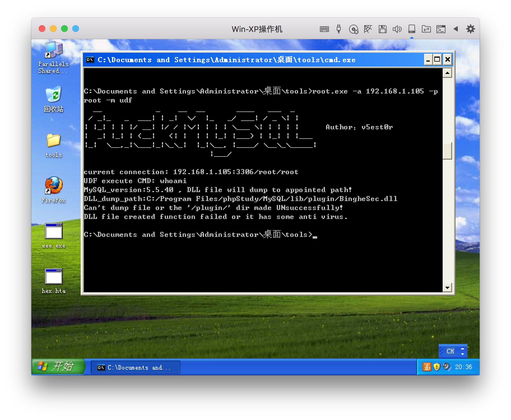Click the 20:36 system clock
Viewport: 511px width, 420px height.
463,367
